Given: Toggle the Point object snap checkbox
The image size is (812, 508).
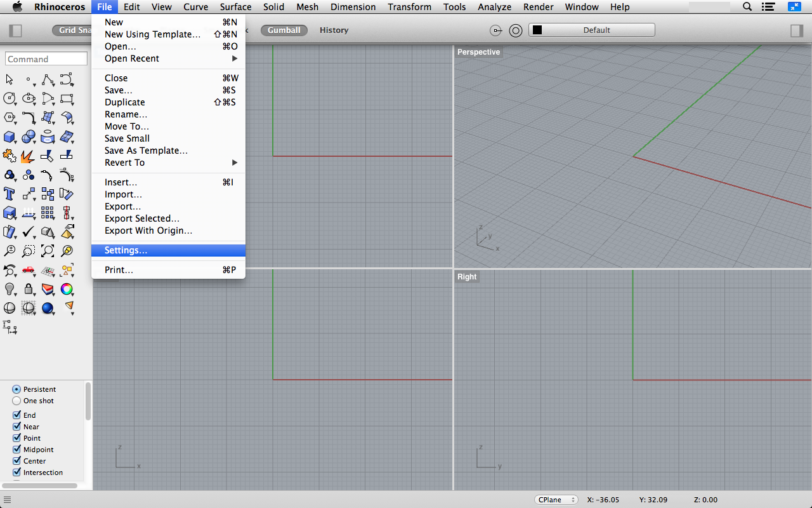Looking at the screenshot, I should coord(17,438).
